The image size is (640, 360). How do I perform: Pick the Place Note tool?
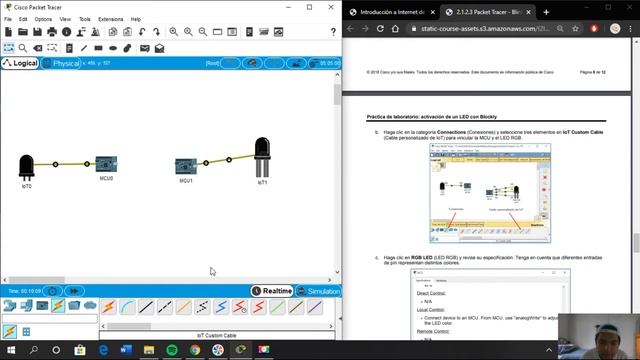[69, 48]
